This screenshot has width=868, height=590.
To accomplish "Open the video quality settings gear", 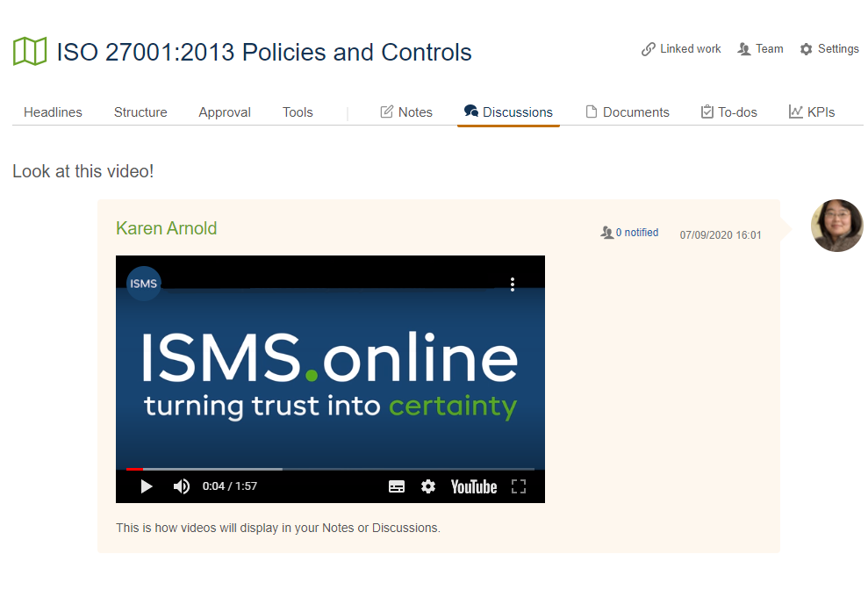I will [427, 486].
